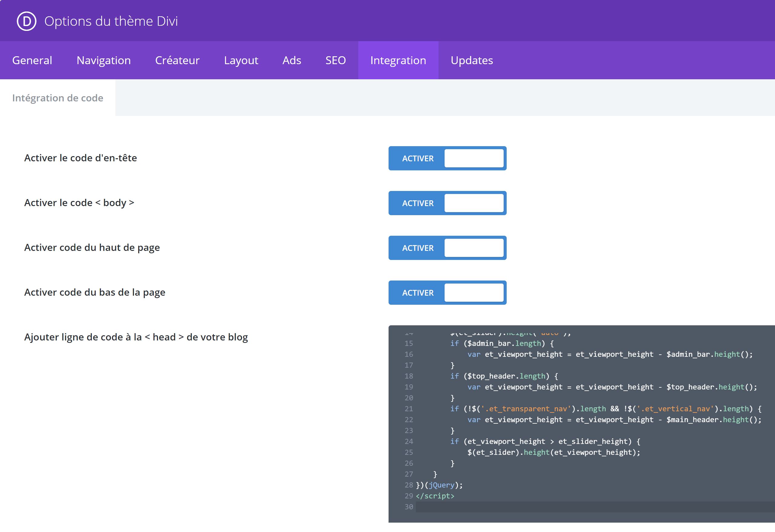Click line number 21 in editor gutter
The width and height of the screenshot is (775, 532).
tap(409, 409)
